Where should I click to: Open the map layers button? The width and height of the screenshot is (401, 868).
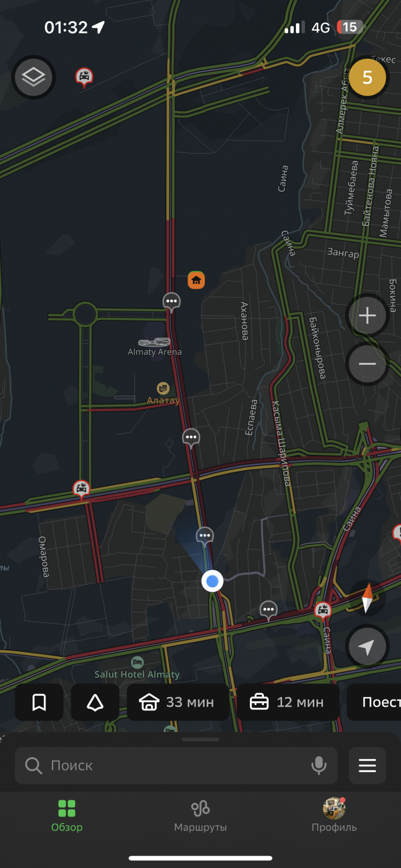[x=34, y=77]
